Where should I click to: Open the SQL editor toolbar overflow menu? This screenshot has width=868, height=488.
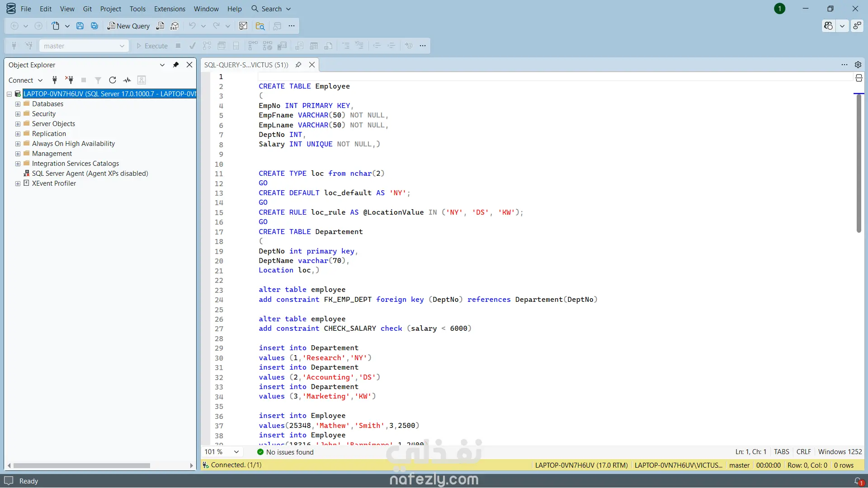[x=423, y=46]
